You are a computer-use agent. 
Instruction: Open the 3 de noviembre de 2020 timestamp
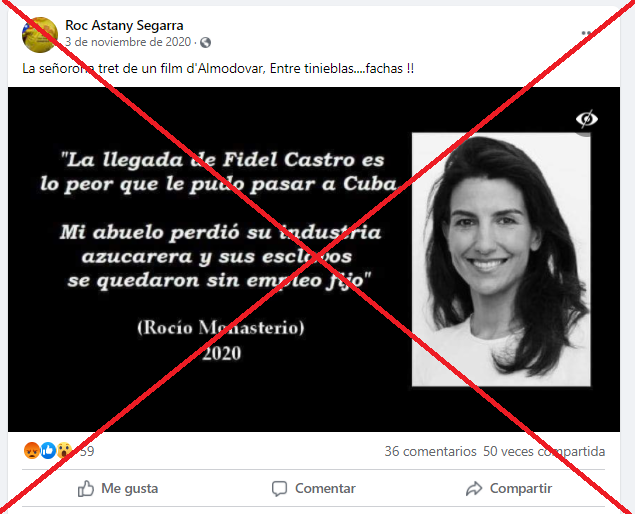128,42
